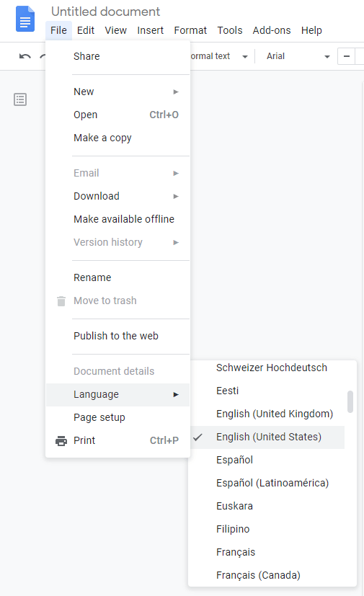
Task: Select Make available offline
Action: click(117, 219)
